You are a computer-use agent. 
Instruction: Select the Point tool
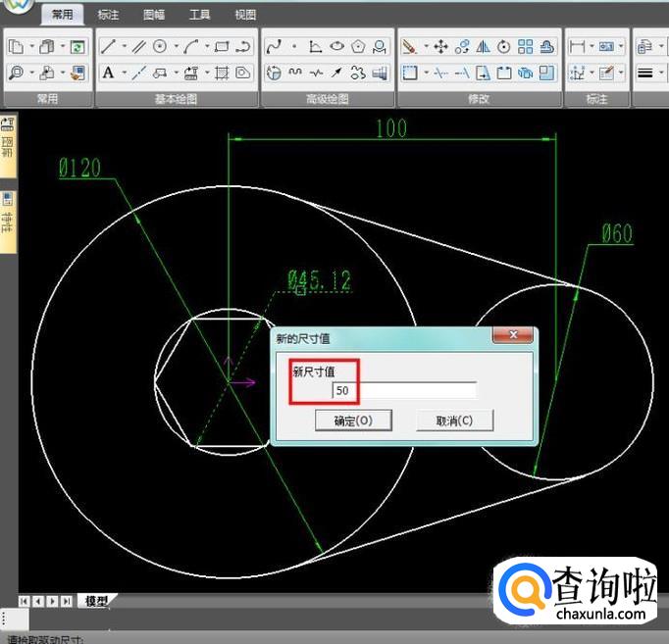294,46
